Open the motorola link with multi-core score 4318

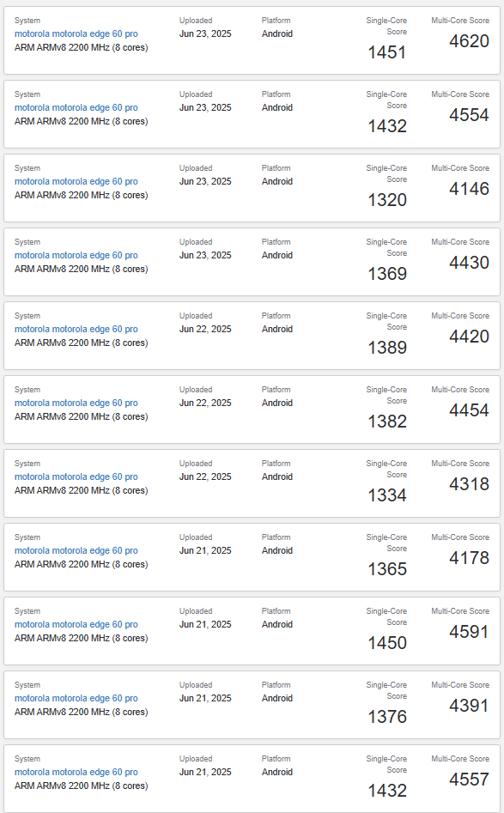point(76,476)
